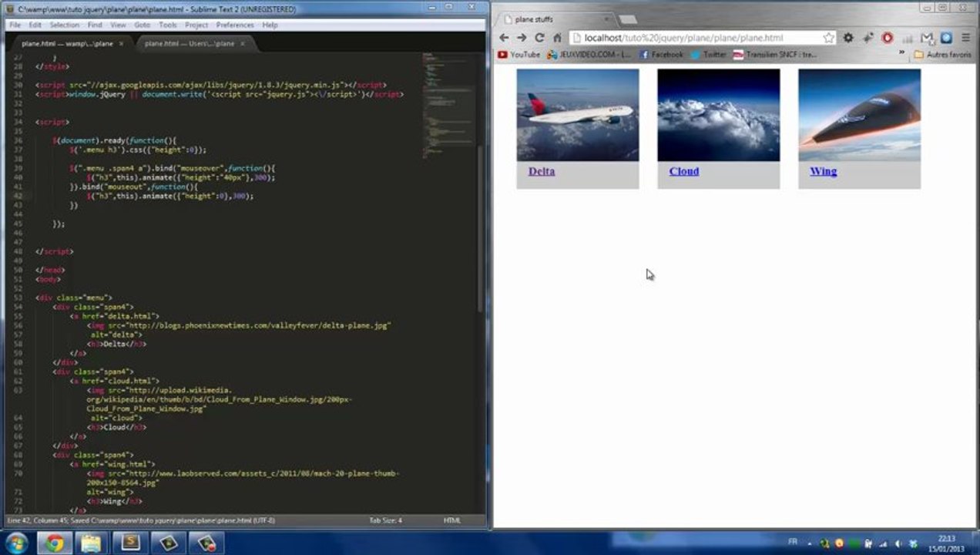Expand the bookmarks overflow chevron

pos(901,53)
